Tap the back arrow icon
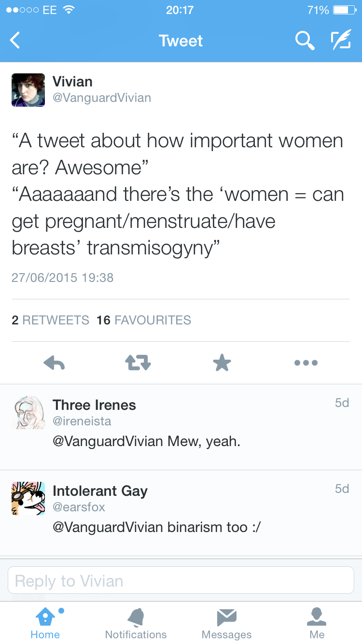Viewport: 362px width, 644px height. 15,41
